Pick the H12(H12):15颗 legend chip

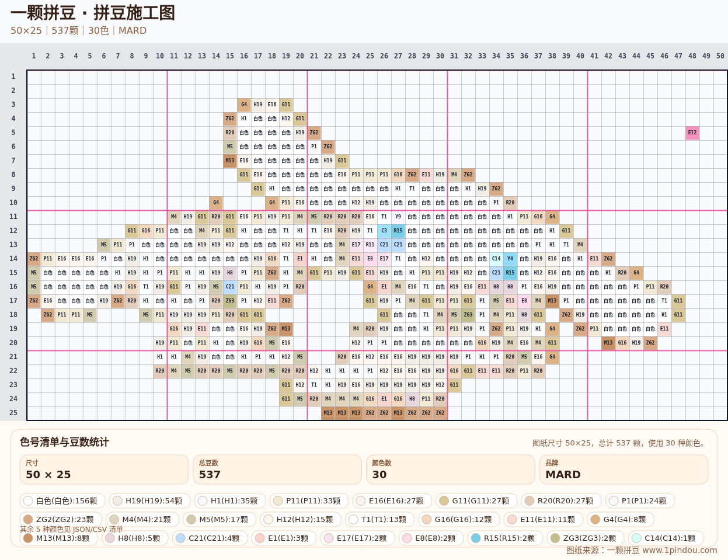pos(301,520)
